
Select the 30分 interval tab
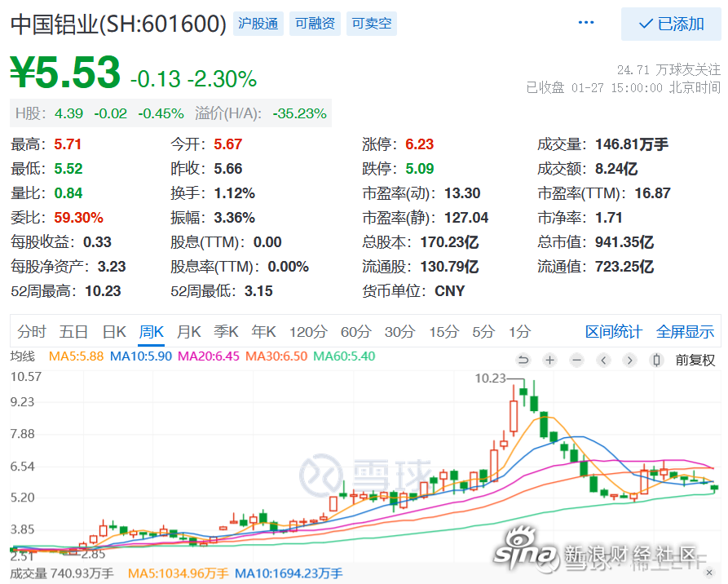pos(399,332)
